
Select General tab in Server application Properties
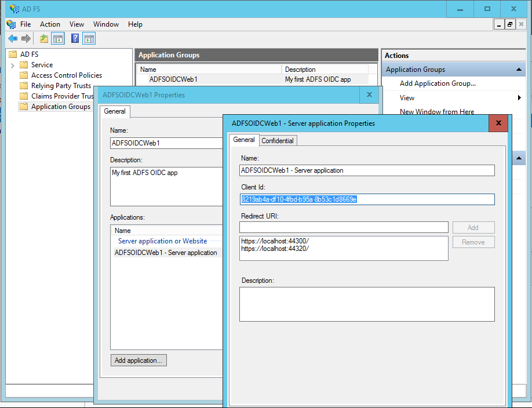[x=244, y=140]
